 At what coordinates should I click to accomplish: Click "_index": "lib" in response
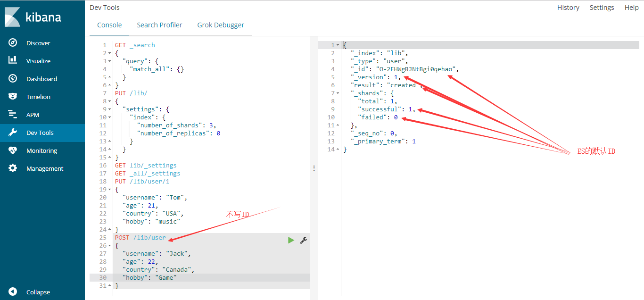(x=379, y=53)
